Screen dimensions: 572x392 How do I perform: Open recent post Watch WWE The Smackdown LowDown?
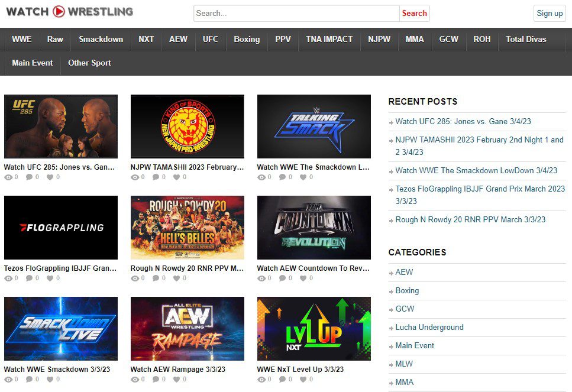pyautogui.click(x=476, y=171)
